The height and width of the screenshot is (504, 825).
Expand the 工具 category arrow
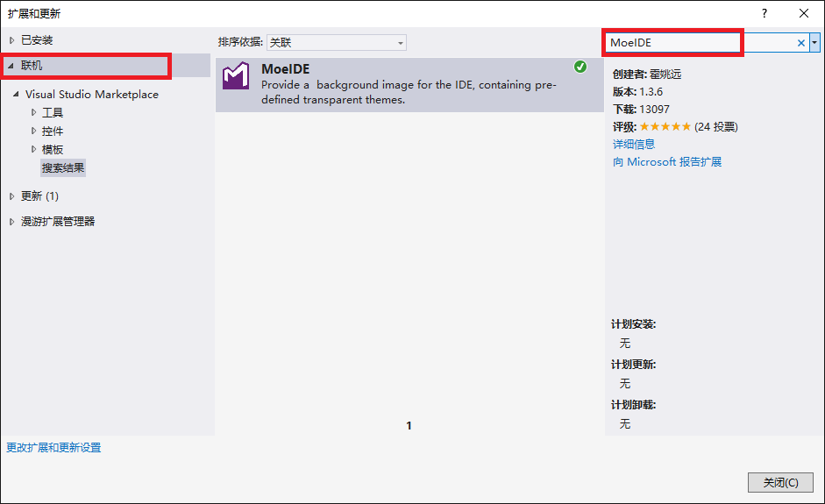point(33,112)
